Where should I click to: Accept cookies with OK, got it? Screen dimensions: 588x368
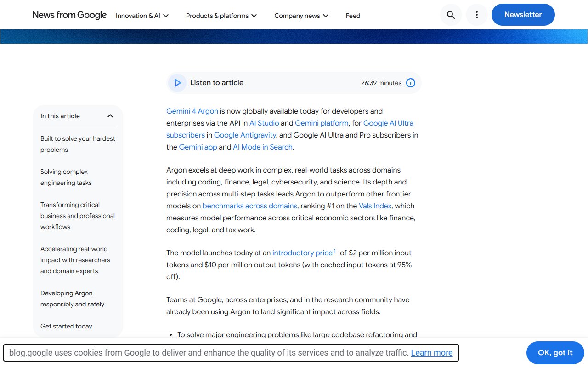coord(555,353)
